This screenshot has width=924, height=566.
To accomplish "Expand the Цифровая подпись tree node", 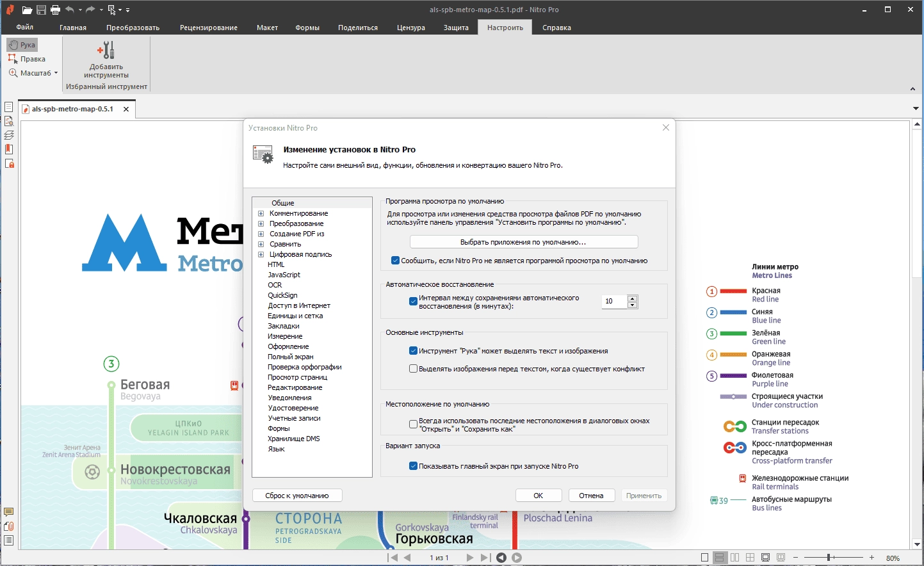I will click(261, 255).
